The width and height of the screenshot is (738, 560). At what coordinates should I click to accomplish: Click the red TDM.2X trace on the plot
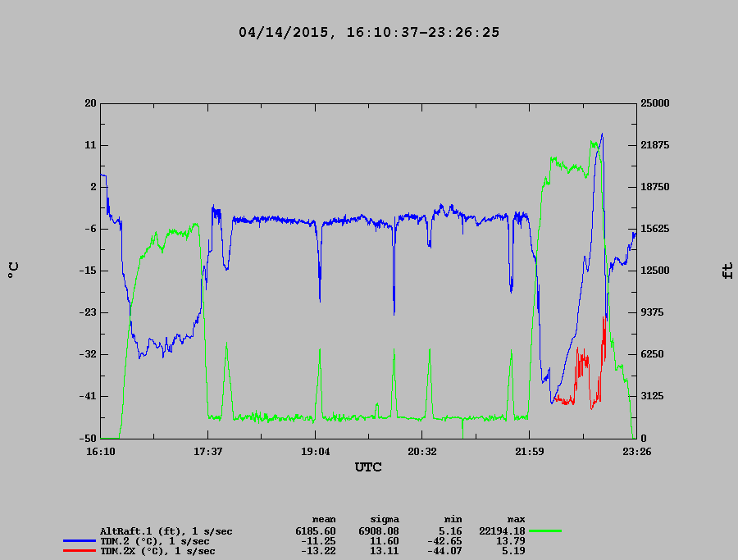coord(582,362)
